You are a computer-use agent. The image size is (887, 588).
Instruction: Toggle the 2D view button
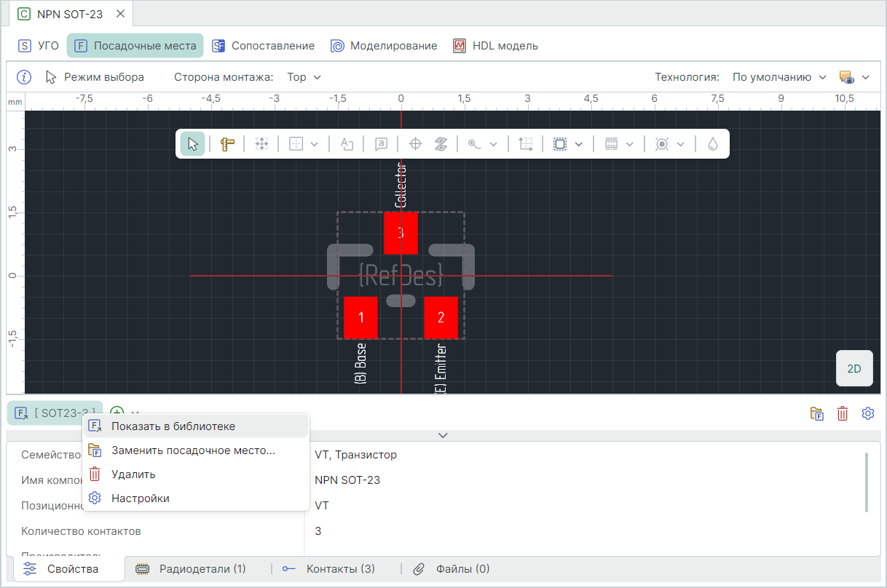854,369
